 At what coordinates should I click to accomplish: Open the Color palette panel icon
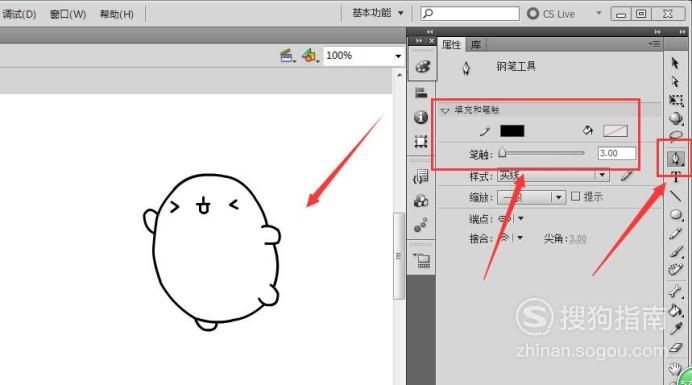click(422, 67)
